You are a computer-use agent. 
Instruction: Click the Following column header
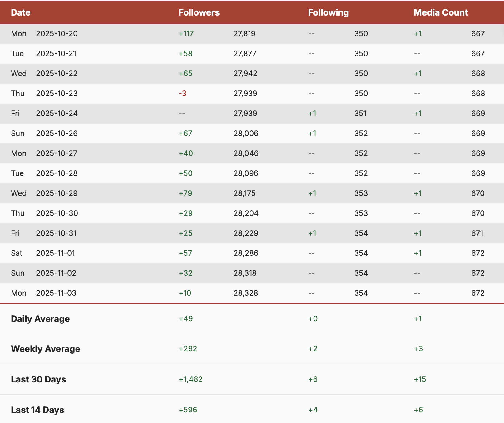pos(328,12)
